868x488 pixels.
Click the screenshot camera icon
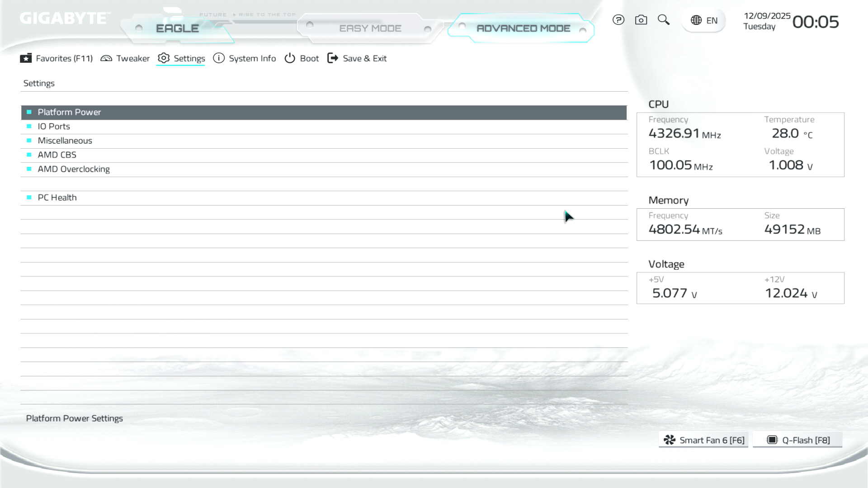point(641,20)
